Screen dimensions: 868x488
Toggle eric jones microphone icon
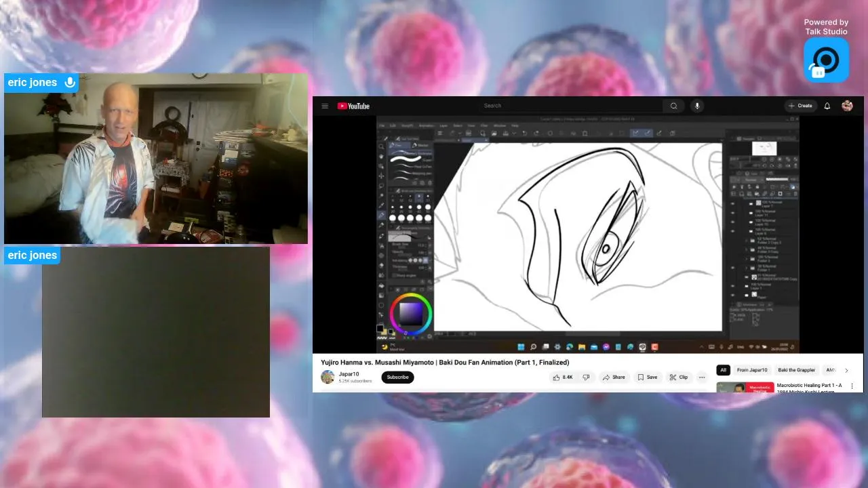tap(69, 83)
